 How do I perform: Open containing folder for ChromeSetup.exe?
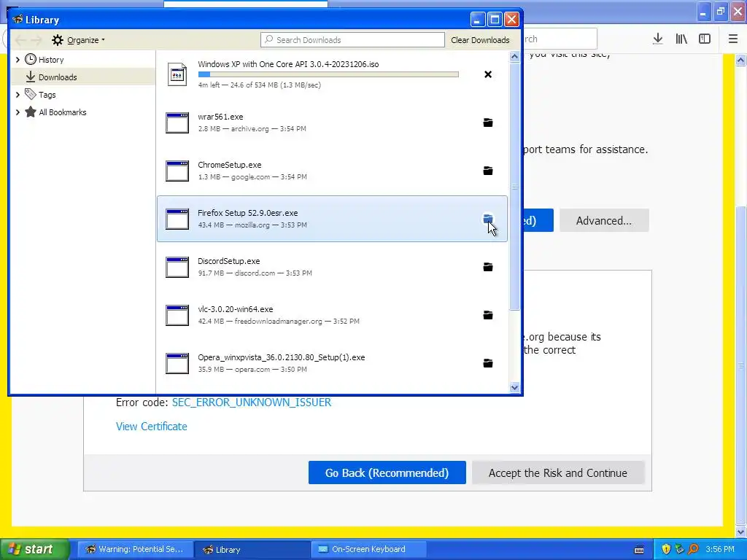coord(488,171)
